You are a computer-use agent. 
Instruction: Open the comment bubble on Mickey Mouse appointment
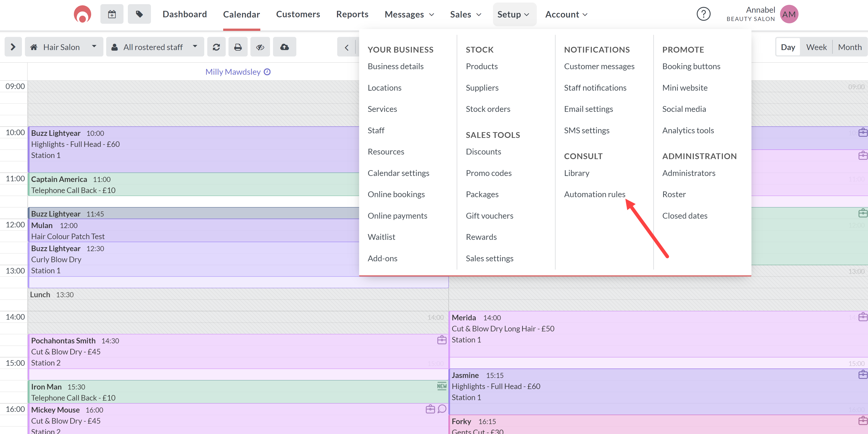tap(442, 409)
